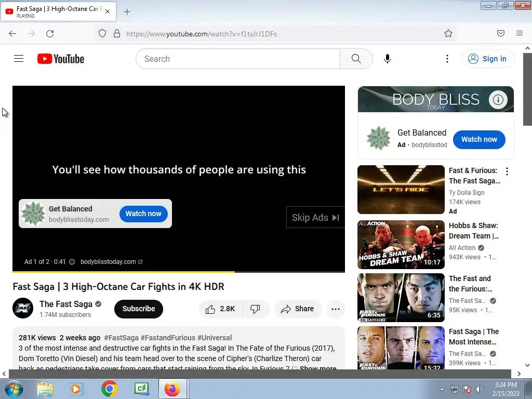532x399 pixels.
Task: Subscribe to The Fast Saga channel
Action: [x=138, y=309]
